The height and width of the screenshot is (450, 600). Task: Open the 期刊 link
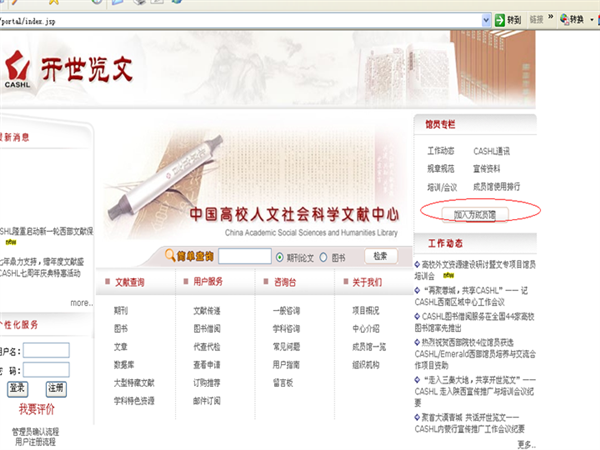(x=121, y=310)
